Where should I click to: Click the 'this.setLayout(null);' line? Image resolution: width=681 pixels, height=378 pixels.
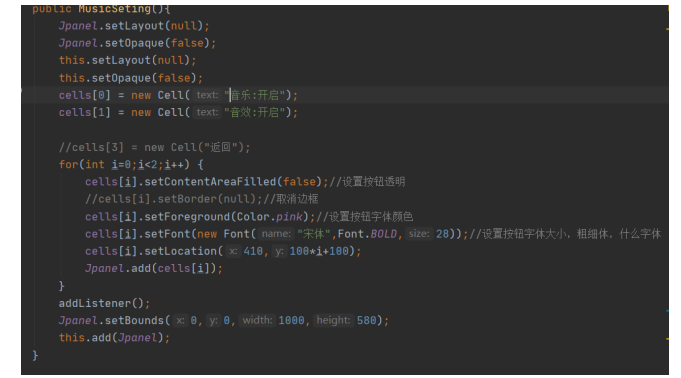(127, 60)
